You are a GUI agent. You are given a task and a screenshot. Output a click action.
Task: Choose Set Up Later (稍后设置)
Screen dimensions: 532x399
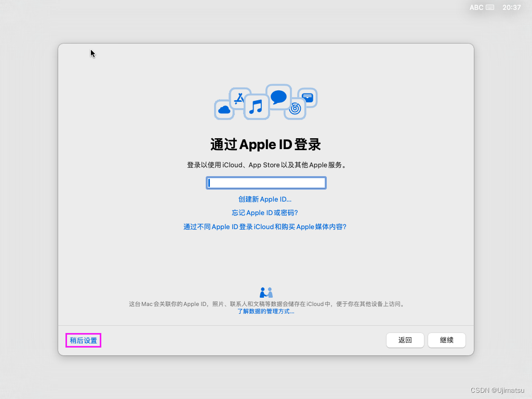point(84,340)
